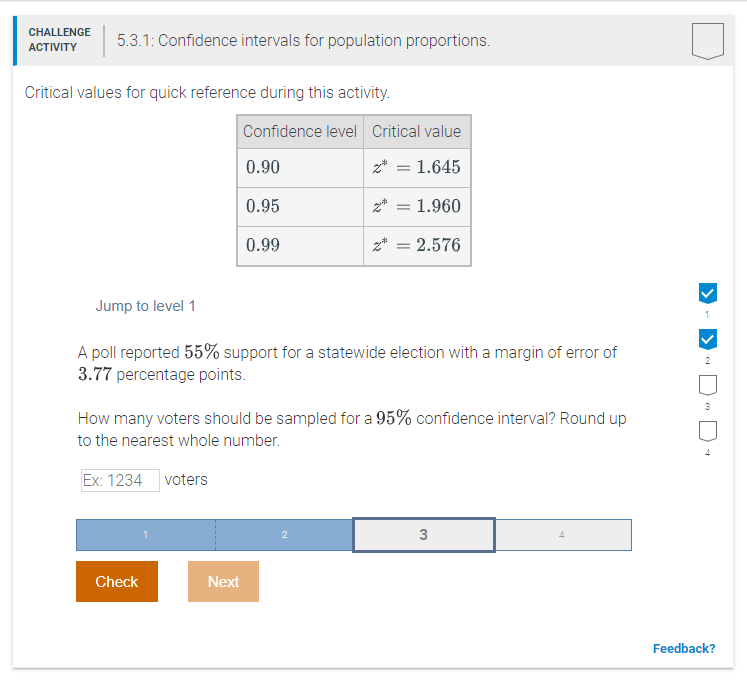
Task: Select the level 1 completed checkmark badge
Action: [x=707, y=293]
